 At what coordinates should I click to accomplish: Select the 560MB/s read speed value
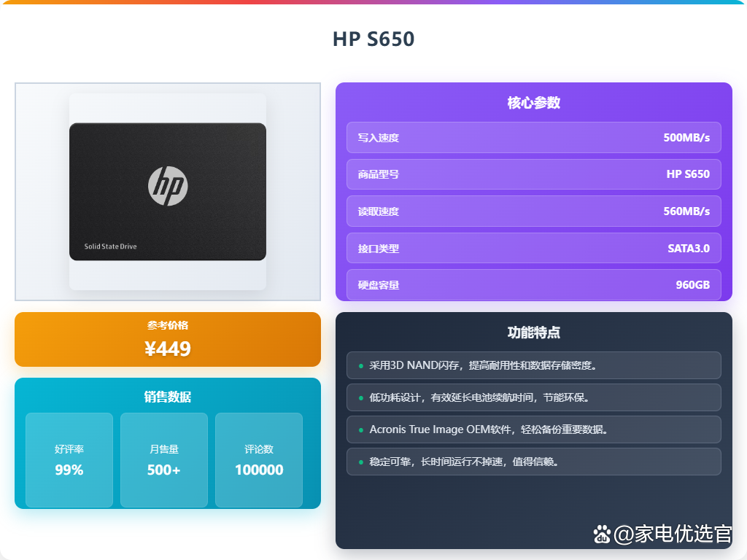tap(686, 211)
